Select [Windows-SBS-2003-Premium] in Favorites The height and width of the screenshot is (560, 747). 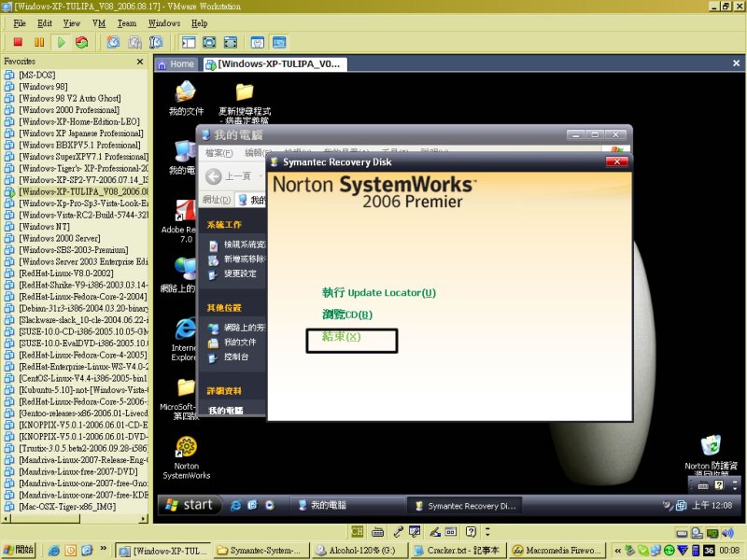[x=66, y=249]
